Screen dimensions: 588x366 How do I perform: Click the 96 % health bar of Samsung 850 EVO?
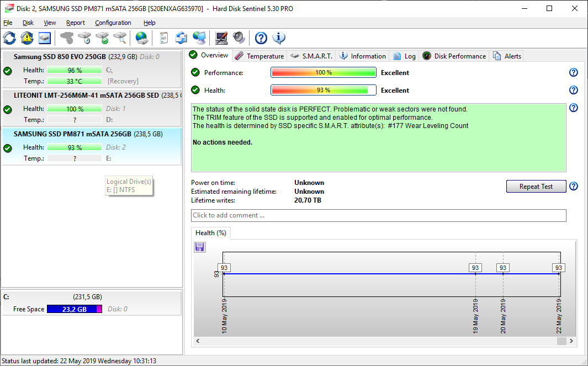pos(75,70)
